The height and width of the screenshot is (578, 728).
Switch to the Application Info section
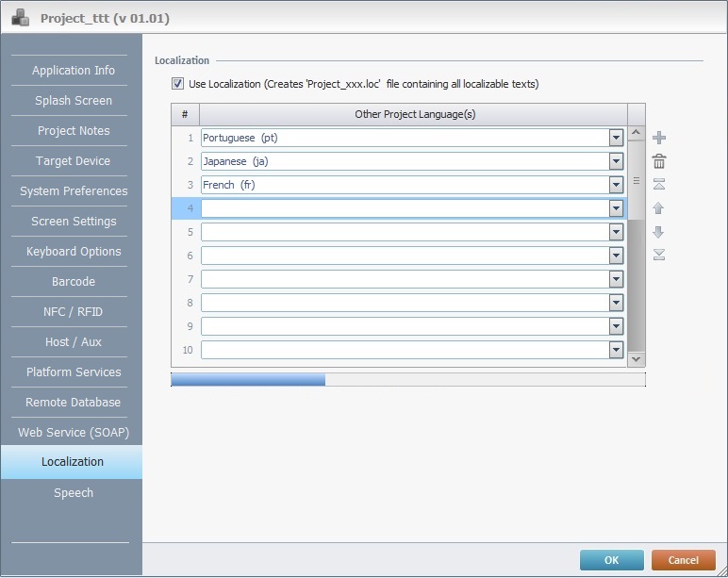[x=73, y=71]
